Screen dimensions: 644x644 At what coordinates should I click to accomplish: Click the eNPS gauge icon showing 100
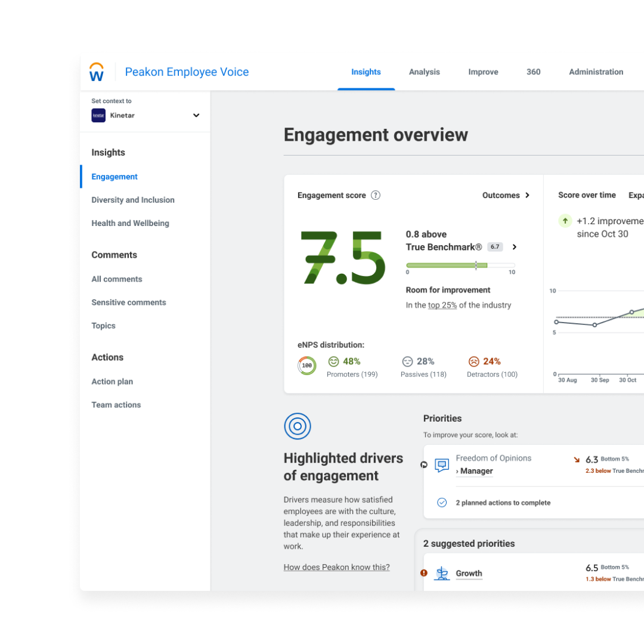point(306,365)
